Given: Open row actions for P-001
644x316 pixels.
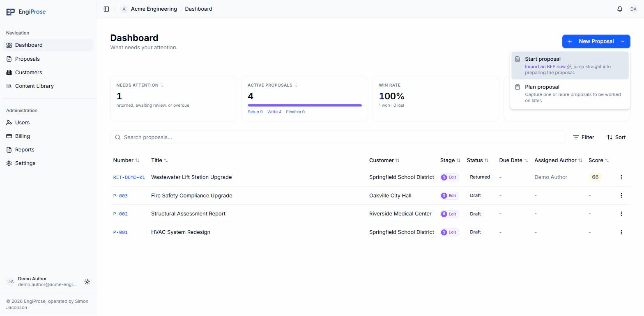Looking at the screenshot, I should [621, 232].
